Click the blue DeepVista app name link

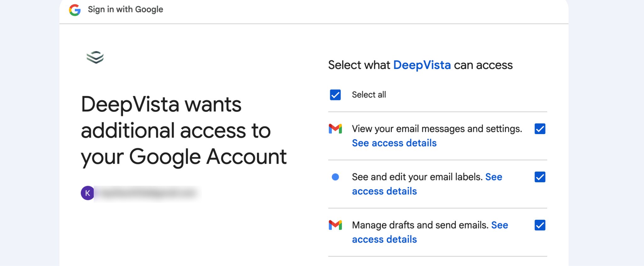422,65
